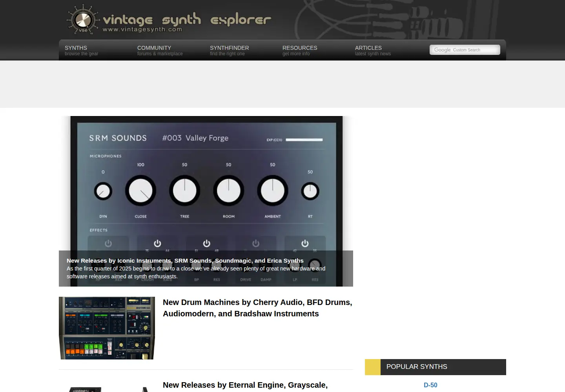Click the Vintage Synth Explorer knob logo
Image resolution: width=565 pixels, height=392 pixels.
click(83, 20)
